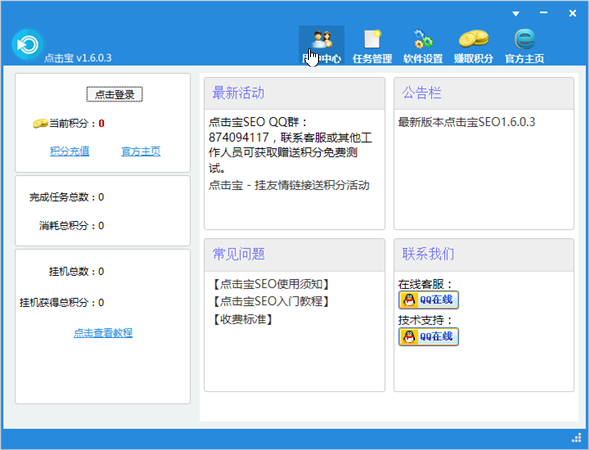Click the 点击宝 v1.6.0.3 version label
This screenshot has height=450, width=589.
pos(78,58)
